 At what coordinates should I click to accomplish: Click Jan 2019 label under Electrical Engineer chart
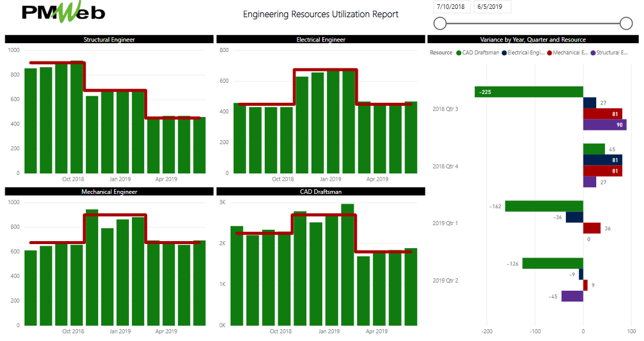coord(330,179)
